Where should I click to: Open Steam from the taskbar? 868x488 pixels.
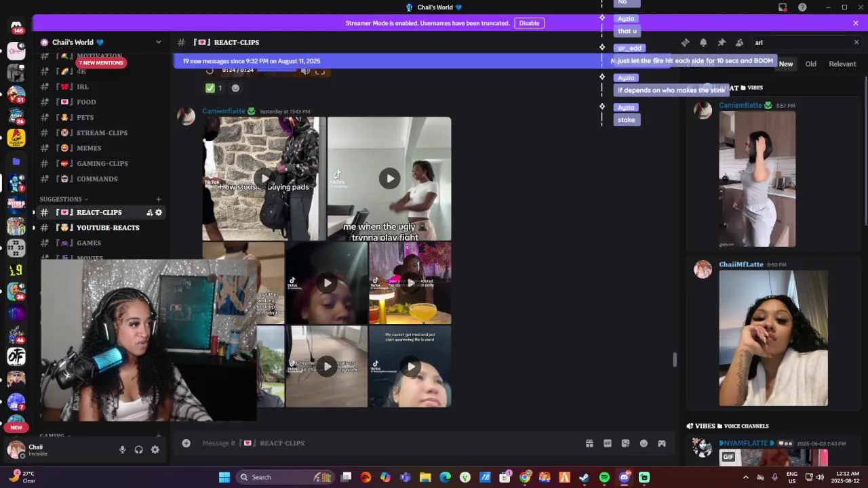click(x=584, y=477)
